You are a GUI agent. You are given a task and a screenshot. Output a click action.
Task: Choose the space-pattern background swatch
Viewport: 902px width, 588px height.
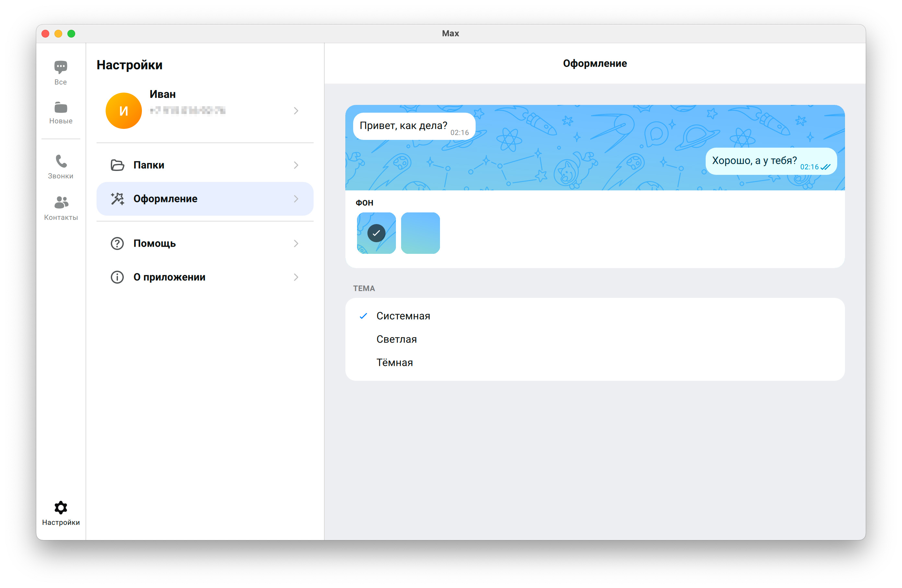(x=376, y=233)
